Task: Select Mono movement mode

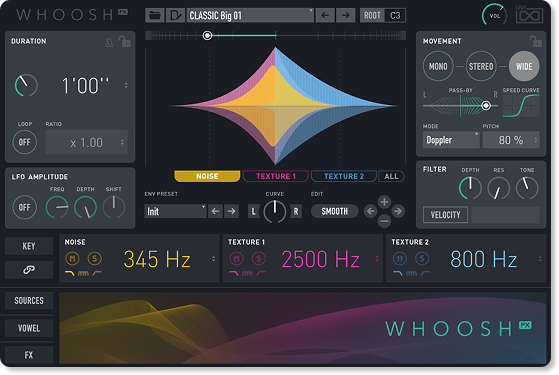Action: pyautogui.click(x=438, y=66)
